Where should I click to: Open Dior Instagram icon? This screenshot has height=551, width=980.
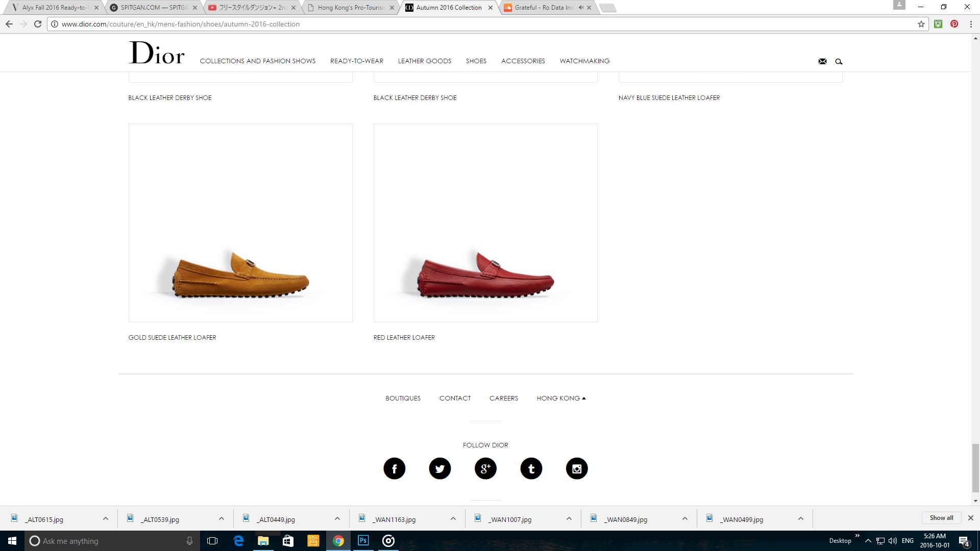[x=577, y=468]
